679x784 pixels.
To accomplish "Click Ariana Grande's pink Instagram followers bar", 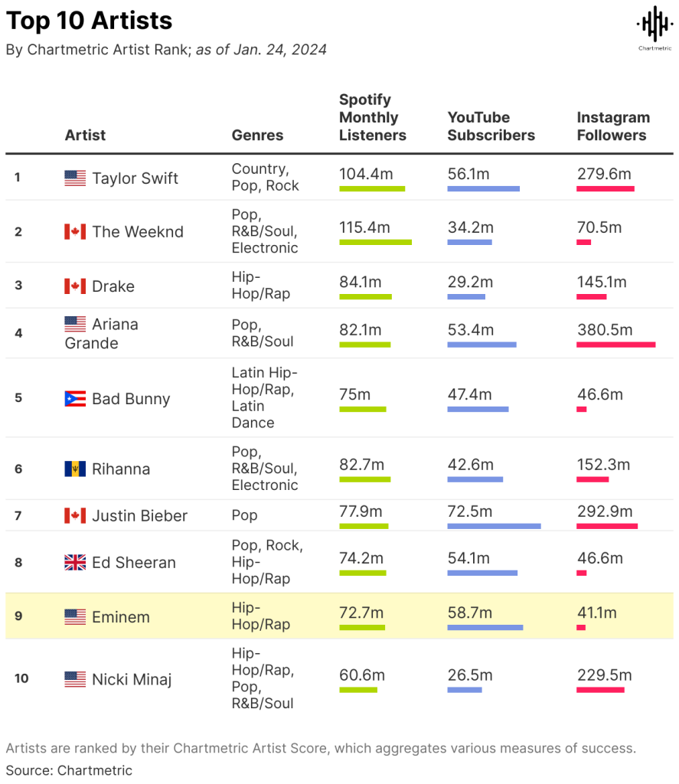I will [x=616, y=345].
